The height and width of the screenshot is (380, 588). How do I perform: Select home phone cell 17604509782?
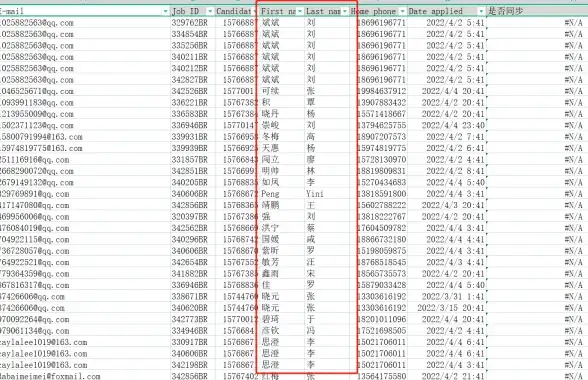click(x=381, y=228)
